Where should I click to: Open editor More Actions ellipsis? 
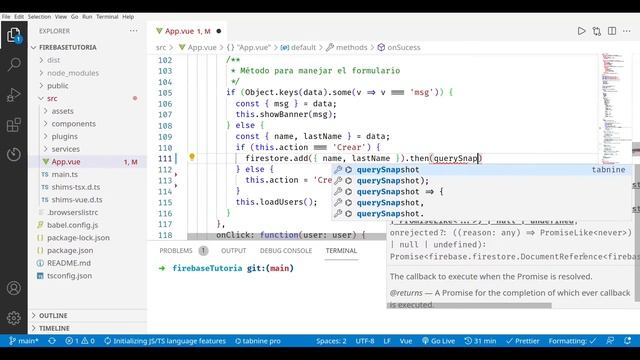tap(627, 31)
